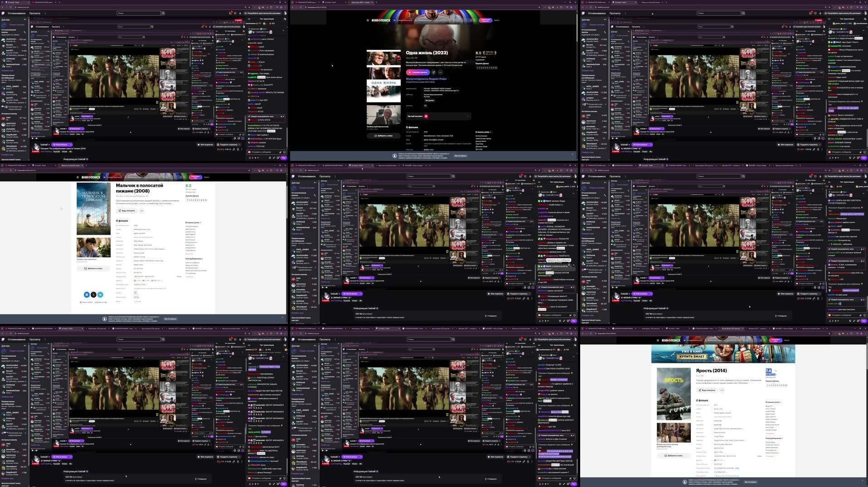
Task: Click Нашли ошибку? link on Мальчик page
Action: [x=87, y=302]
